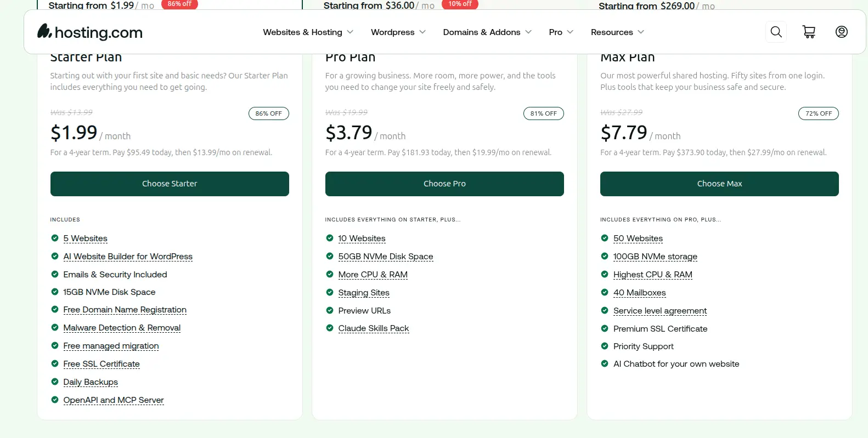Open 100GB NVMe storage link
The height and width of the screenshot is (438, 868).
tap(655, 257)
